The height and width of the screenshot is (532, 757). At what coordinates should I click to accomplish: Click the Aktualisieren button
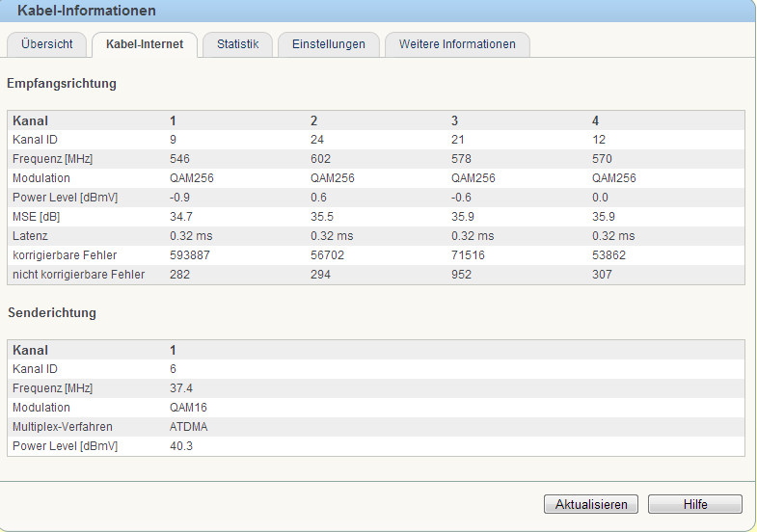[x=591, y=504]
